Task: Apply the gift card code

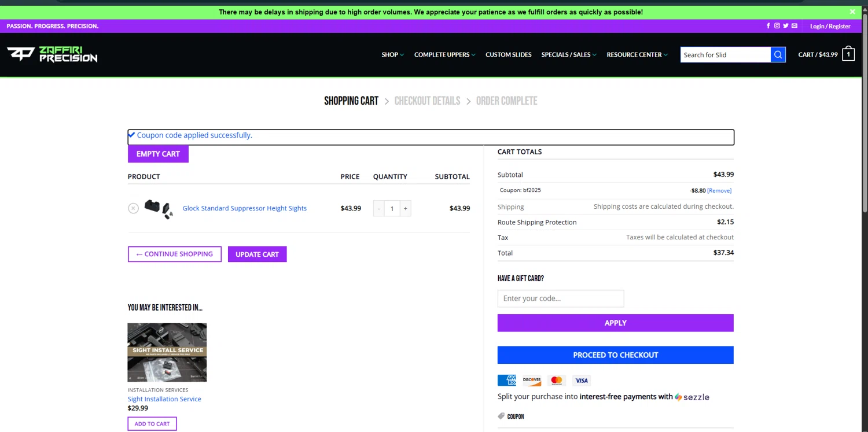Action: 616,323
